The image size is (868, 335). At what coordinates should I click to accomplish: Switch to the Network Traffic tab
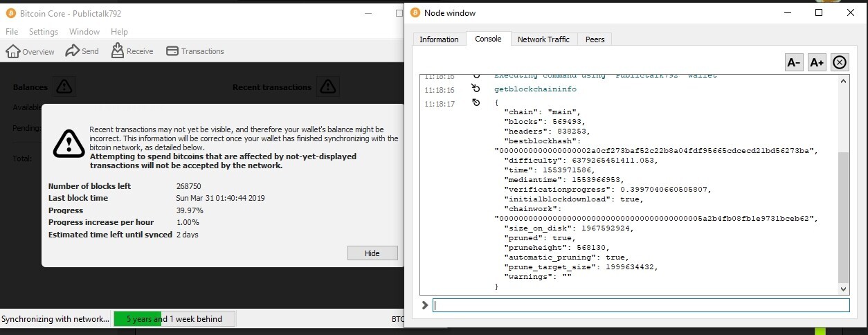point(543,39)
